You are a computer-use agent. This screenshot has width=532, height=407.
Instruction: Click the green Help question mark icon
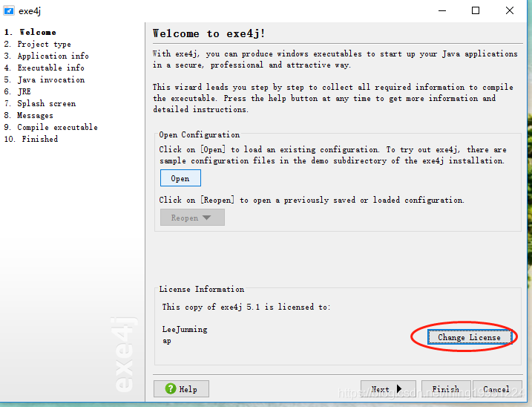tap(171, 388)
